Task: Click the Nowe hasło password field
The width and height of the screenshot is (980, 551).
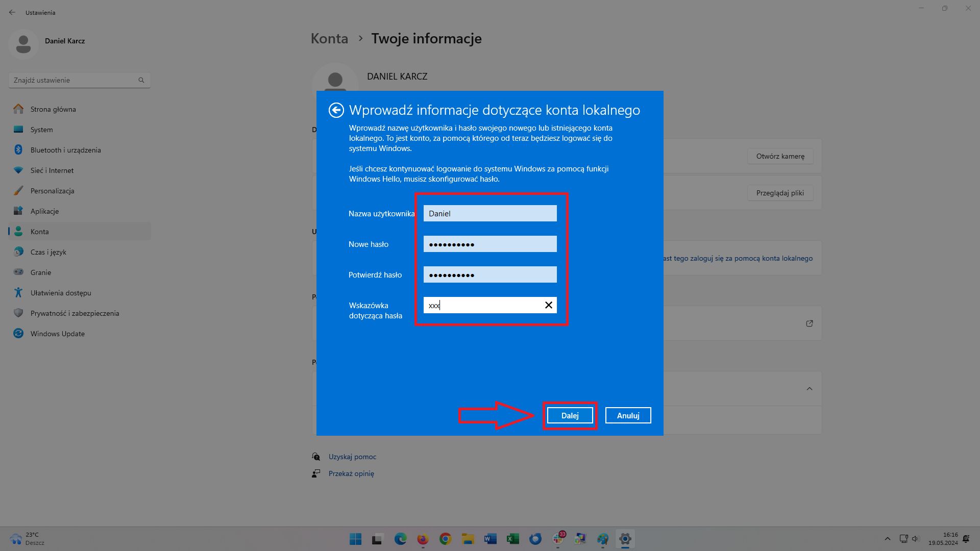Action: (489, 244)
